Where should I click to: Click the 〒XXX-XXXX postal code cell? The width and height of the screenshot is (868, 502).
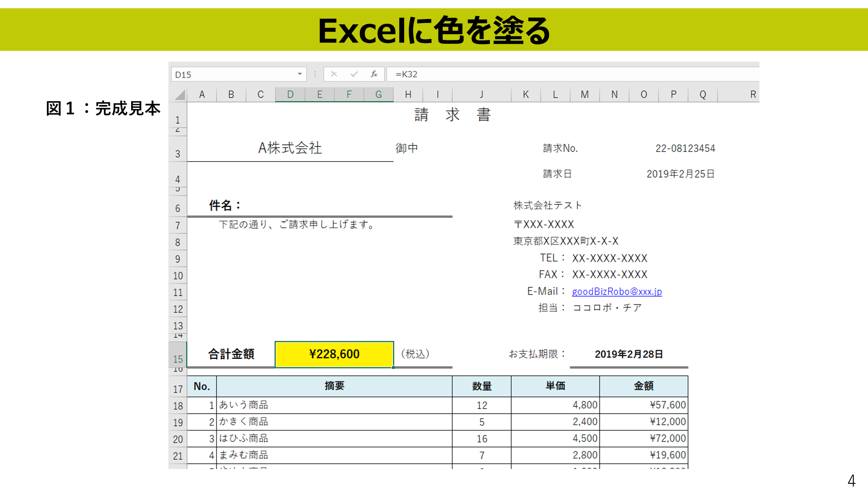point(544,225)
